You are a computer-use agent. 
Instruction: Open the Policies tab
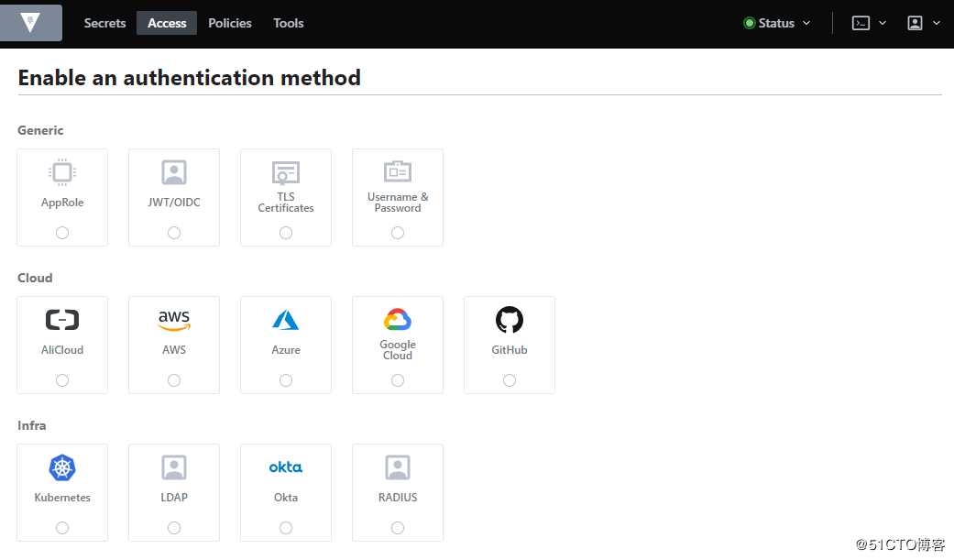[x=230, y=23]
